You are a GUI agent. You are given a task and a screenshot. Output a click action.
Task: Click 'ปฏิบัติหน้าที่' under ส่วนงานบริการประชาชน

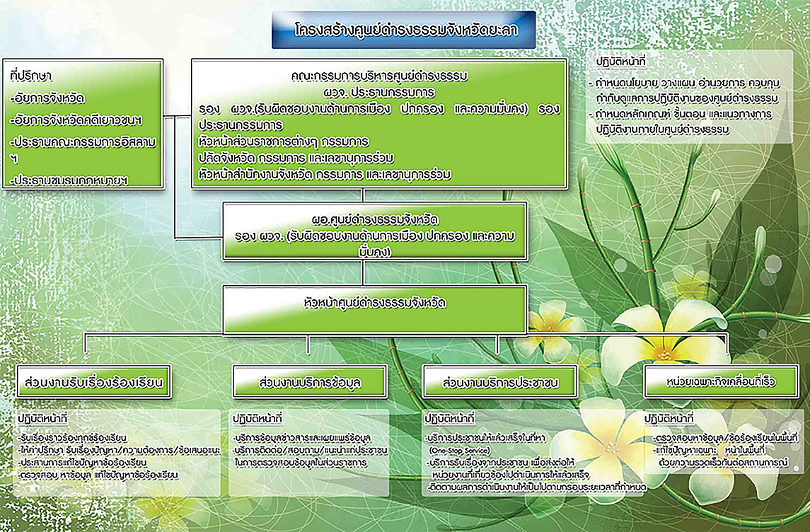coord(449,418)
